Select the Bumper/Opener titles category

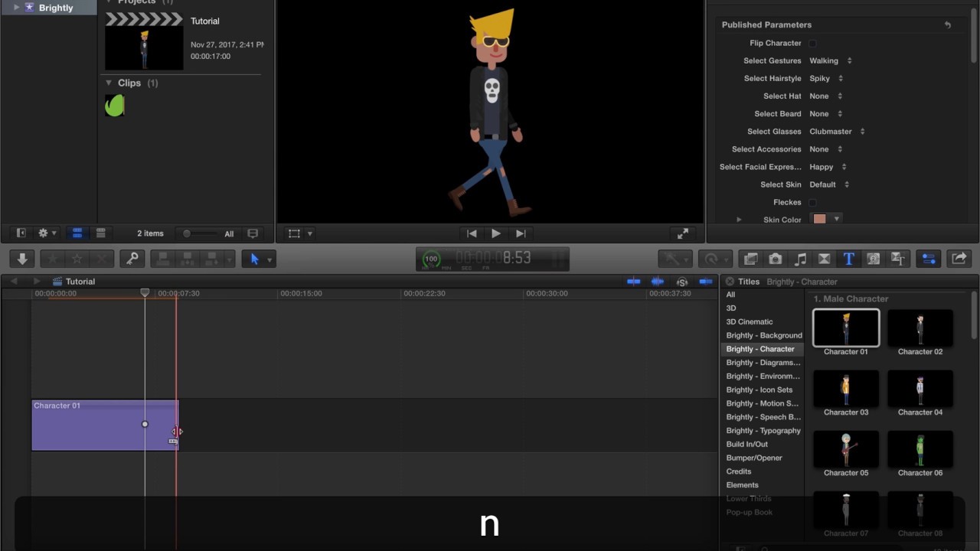pos(754,458)
